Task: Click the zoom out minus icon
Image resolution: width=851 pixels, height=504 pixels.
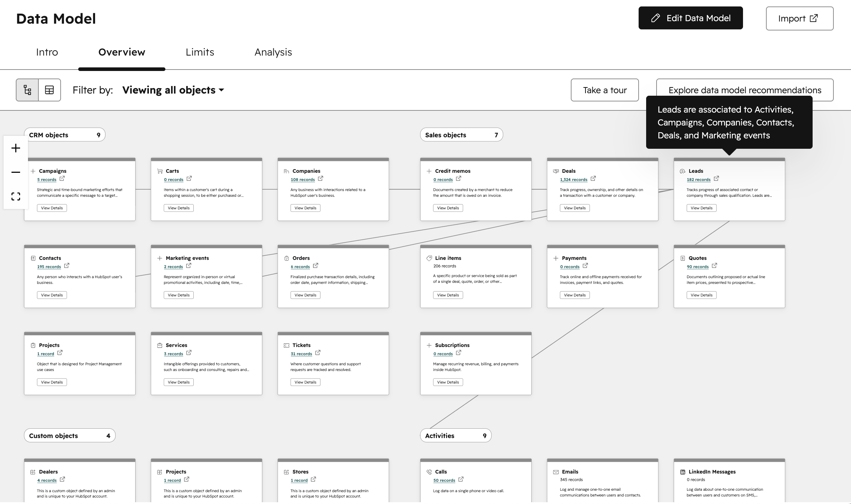Action: tap(16, 172)
